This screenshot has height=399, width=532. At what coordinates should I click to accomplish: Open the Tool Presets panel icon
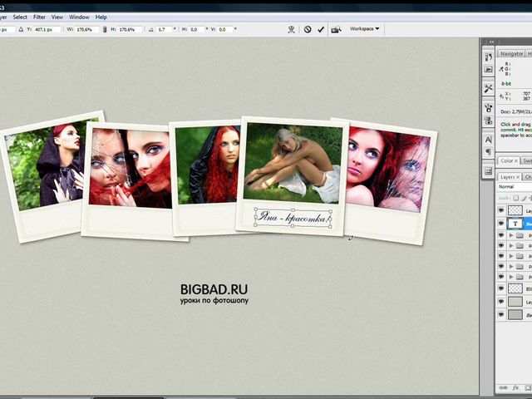point(488,89)
